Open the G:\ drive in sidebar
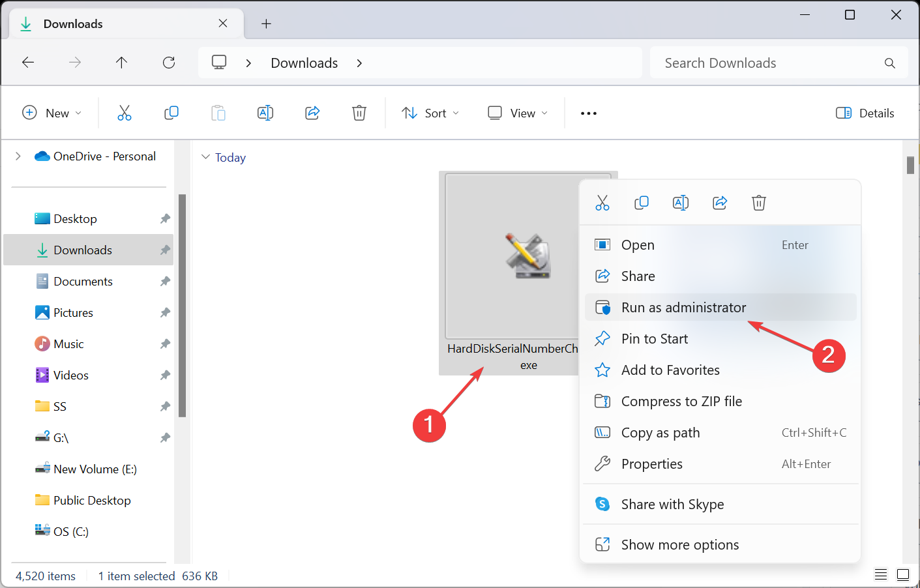This screenshot has height=588, width=920. pyautogui.click(x=89, y=438)
